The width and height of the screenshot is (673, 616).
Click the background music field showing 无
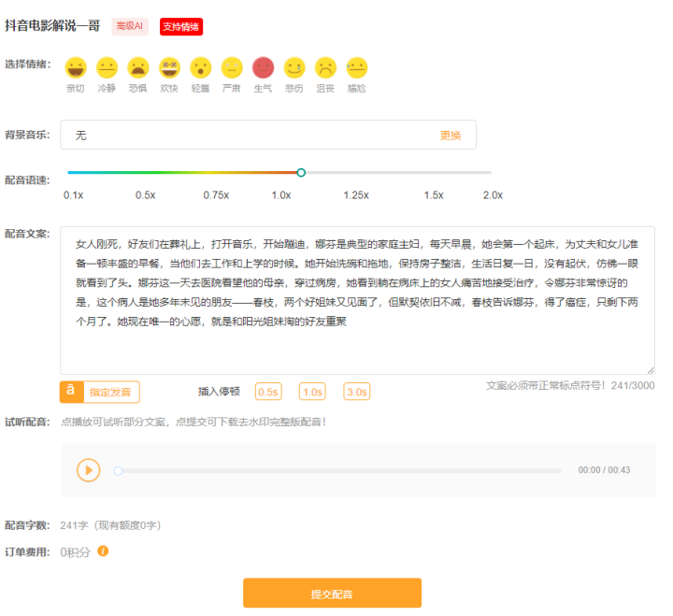(268, 135)
